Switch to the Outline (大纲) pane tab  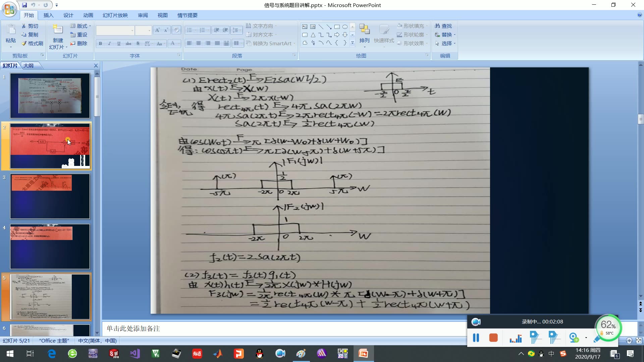pos(29,65)
